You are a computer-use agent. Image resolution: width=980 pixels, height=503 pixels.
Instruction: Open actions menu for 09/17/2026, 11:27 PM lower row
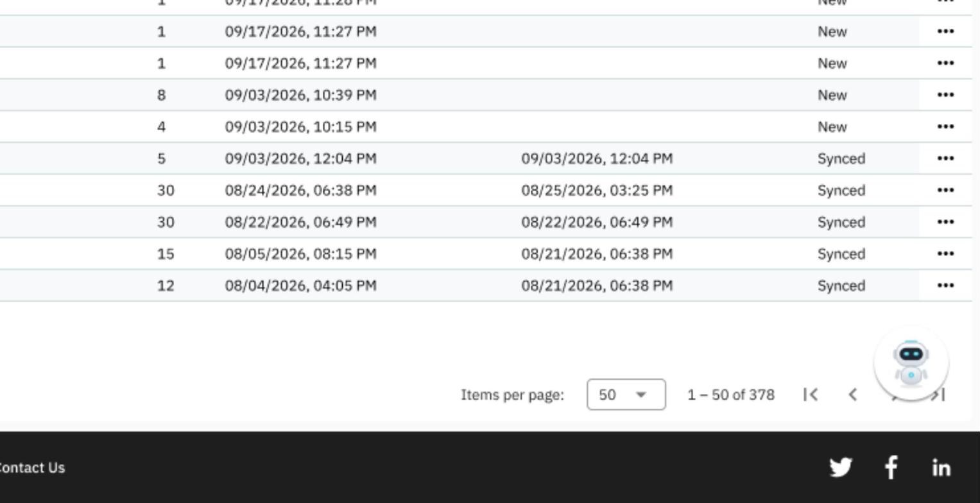point(945,63)
